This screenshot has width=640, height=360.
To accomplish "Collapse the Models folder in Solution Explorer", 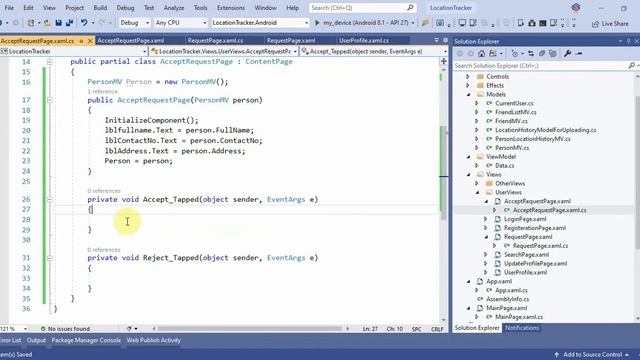I will tap(468, 95).
